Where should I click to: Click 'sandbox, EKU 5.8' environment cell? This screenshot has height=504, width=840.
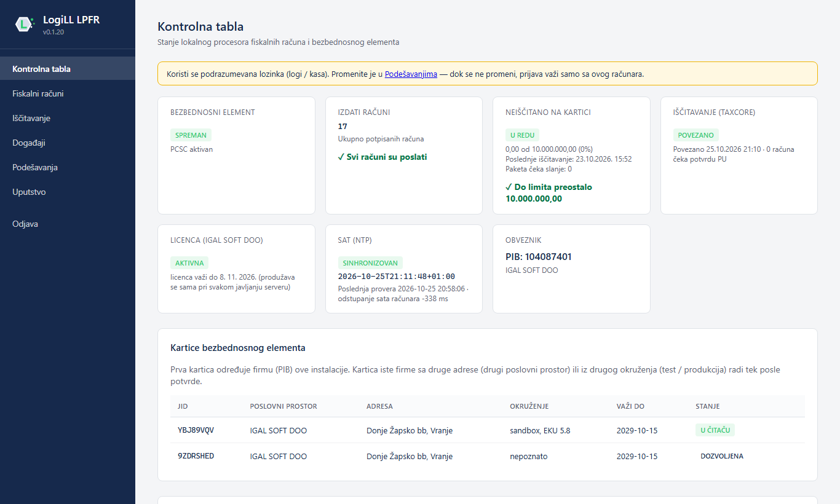click(540, 430)
